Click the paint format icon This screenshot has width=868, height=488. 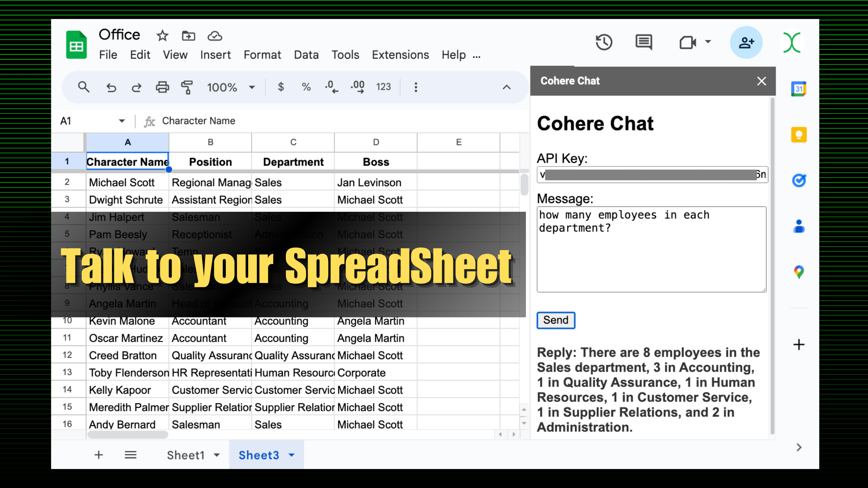point(188,86)
